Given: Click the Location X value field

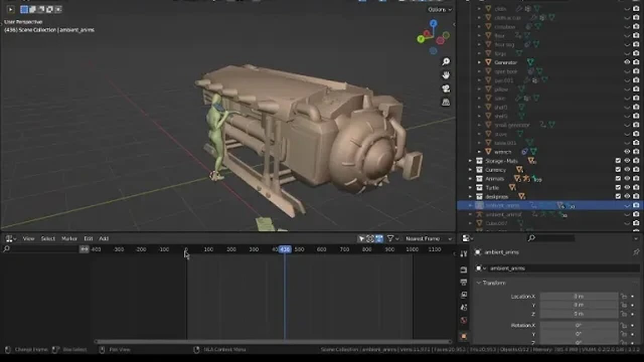Looking at the screenshot, I should [x=579, y=297].
